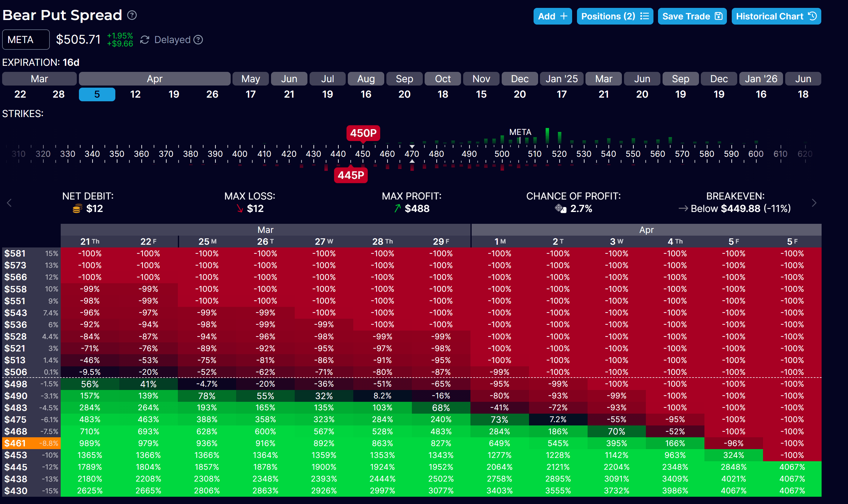848x504 pixels.
Task: Click the META ticker symbol input field
Action: click(26, 40)
